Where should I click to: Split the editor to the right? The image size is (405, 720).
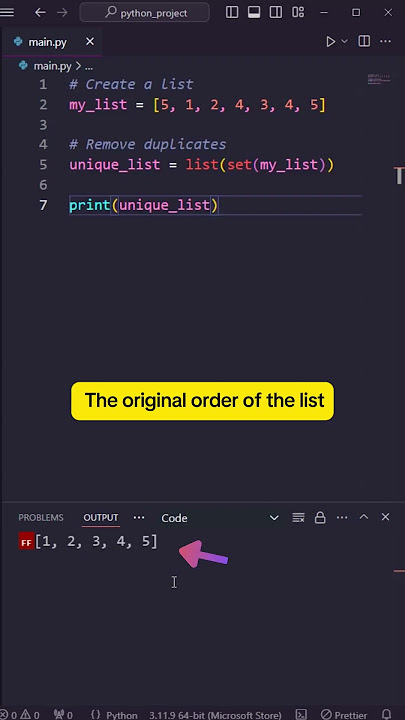click(x=364, y=41)
